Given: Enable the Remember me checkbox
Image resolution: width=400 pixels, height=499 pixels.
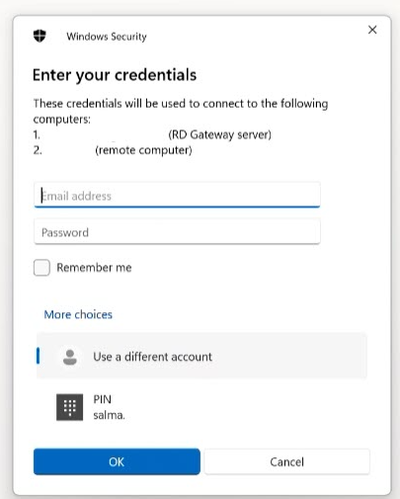Looking at the screenshot, I should coord(42,268).
